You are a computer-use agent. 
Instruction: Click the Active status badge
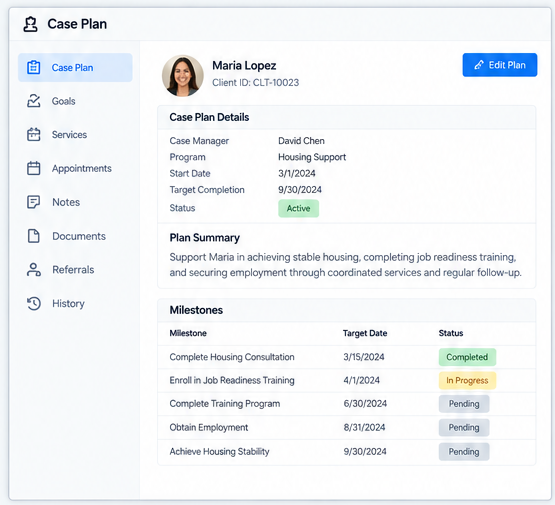pyautogui.click(x=298, y=208)
